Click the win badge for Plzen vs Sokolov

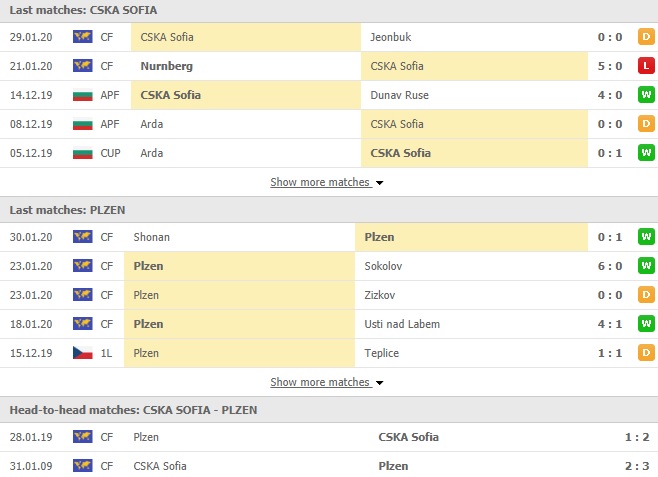tap(646, 266)
